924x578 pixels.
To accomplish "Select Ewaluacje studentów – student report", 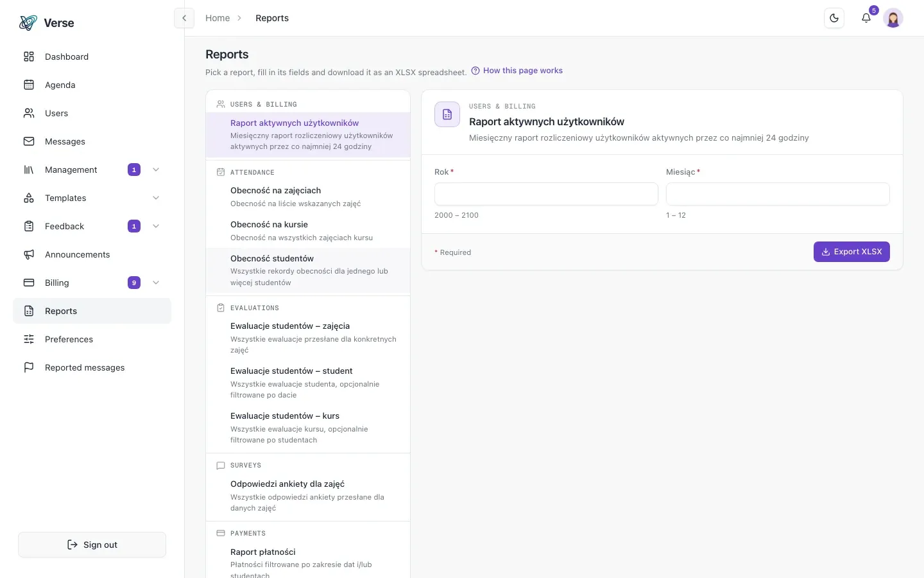I will [x=308, y=383].
